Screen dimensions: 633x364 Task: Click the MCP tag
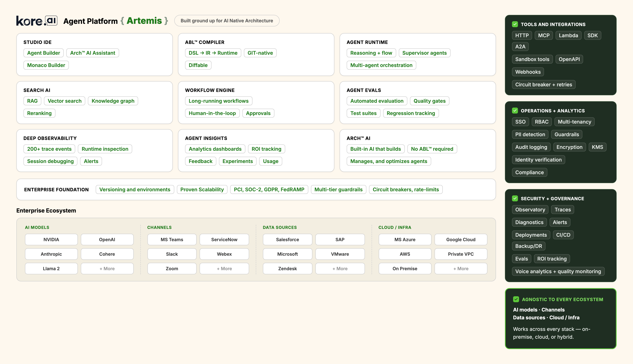pos(544,36)
